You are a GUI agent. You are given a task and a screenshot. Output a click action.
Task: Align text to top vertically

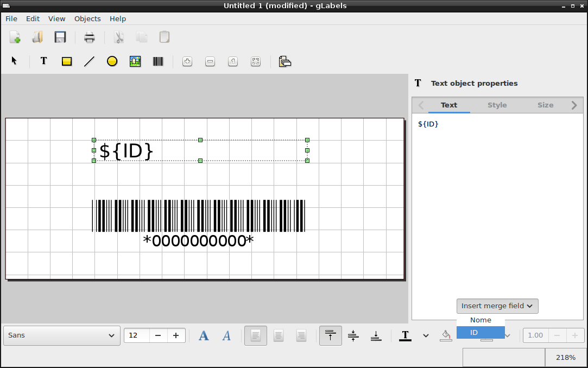point(330,335)
